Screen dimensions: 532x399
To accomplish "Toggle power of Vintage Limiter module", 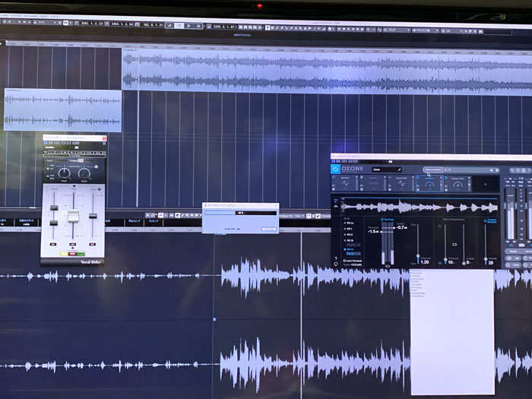I will point(446,178).
